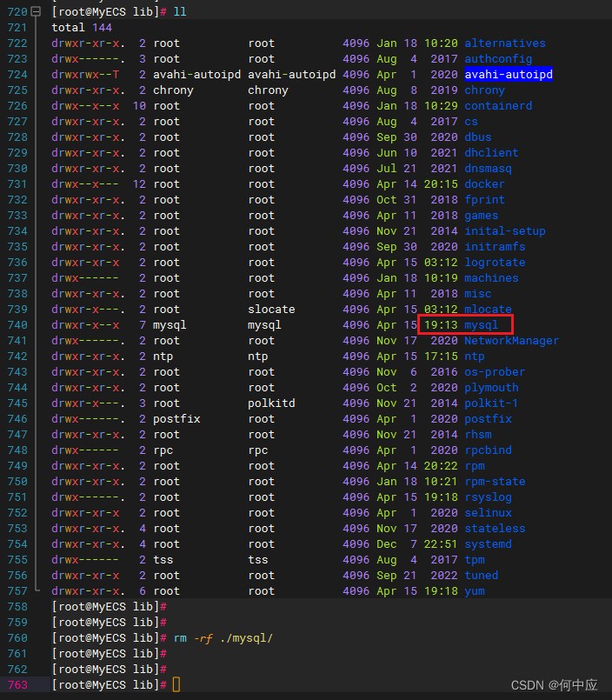The height and width of the screenshot is (700, 612).
Task: Click the 'polkit-1' directory name
Action: [491, 403]
